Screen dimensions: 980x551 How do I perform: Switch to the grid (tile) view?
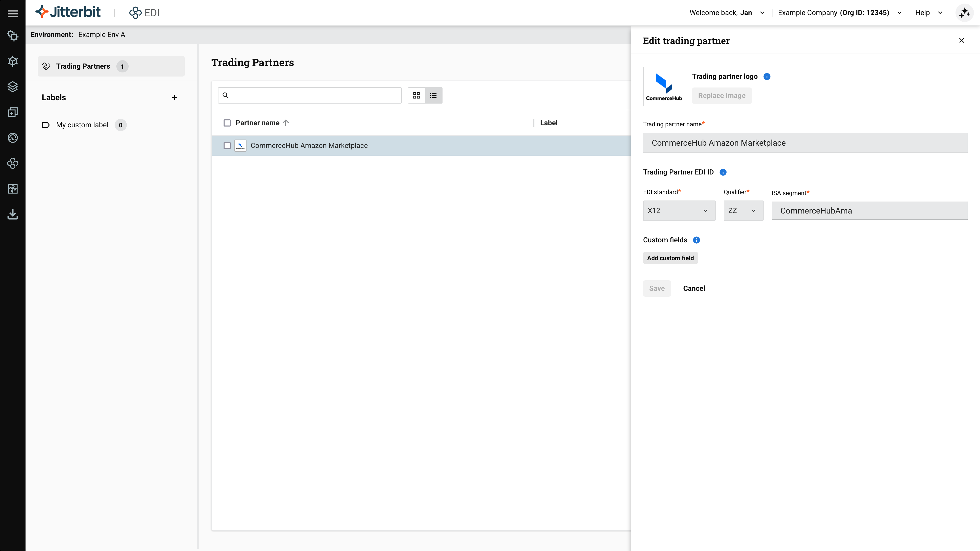[x=416, y=95]
